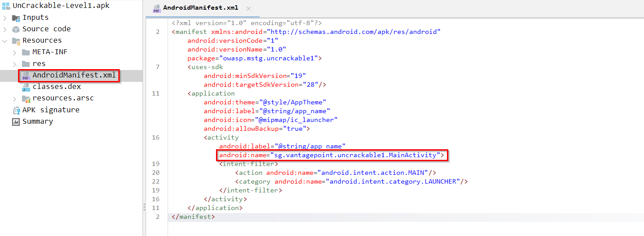This screenshot has width=644, height=236.
Task: Expand the resources.arsc node
Action: tap(15, 99)
